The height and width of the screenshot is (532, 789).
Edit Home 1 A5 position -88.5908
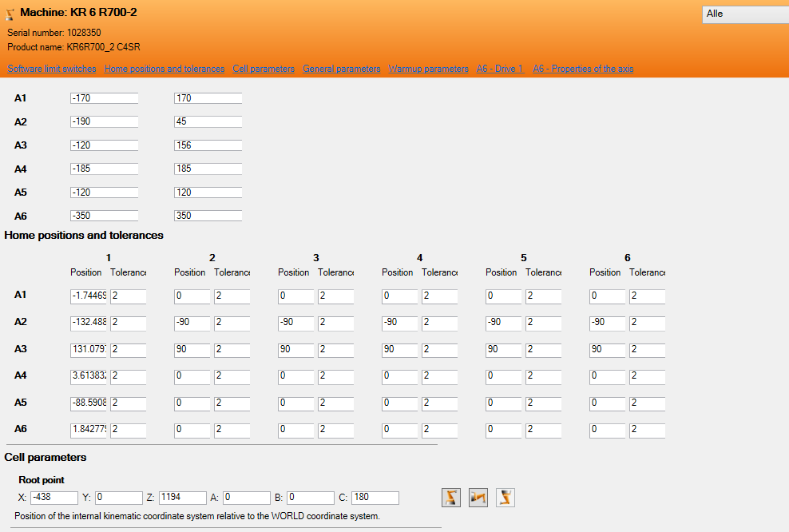[x=89, y=403]
